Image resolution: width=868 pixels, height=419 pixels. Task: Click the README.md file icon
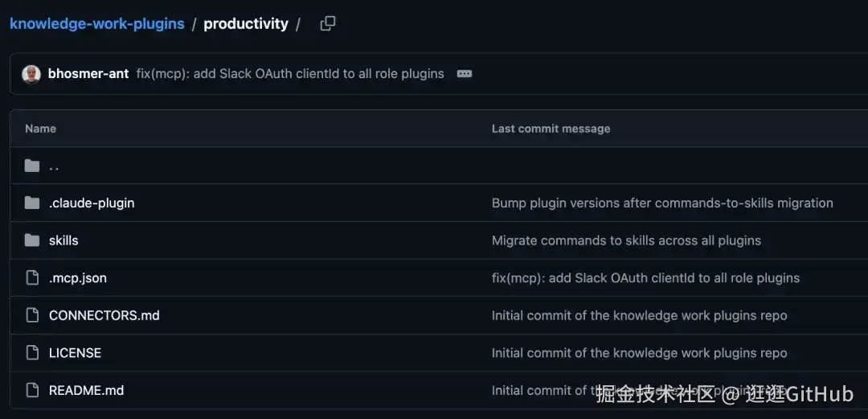(33, 390)
